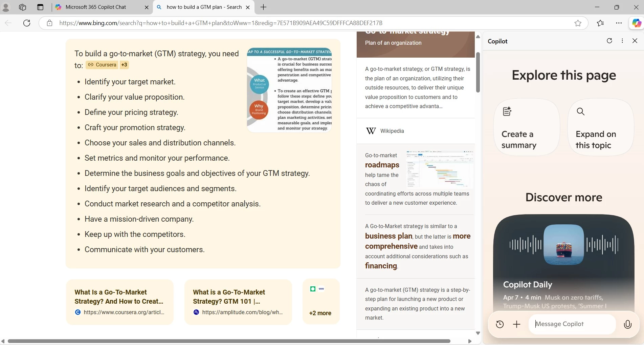The height and width of the screenshot is (345, 644).
Task: Click the 'financing' highlighted text
Action: 381,266
